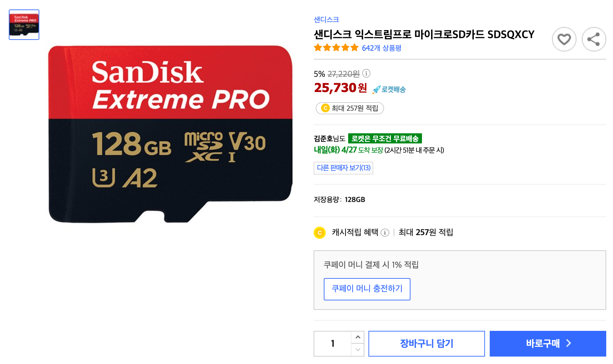Click the info icon next to 캐시적립 혜택
613x364 pixels.
pos(385,233)
